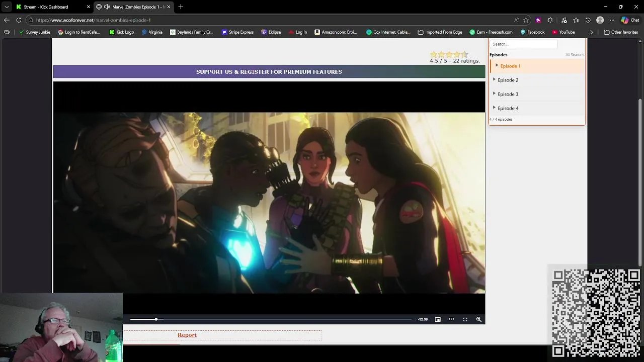Open Settings and more three-dot menu
This screenshot has width=644, height=362.
click(x=612, y=20)
